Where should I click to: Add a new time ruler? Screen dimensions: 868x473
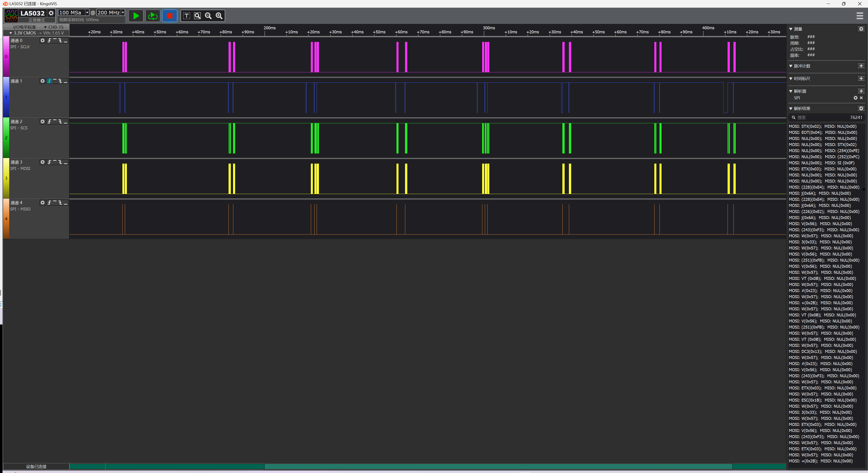coord(861,78)
